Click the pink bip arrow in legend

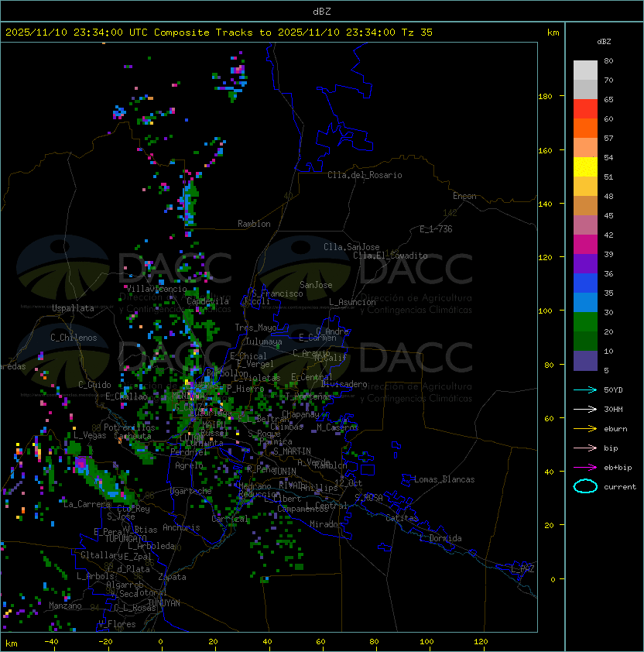585,448
